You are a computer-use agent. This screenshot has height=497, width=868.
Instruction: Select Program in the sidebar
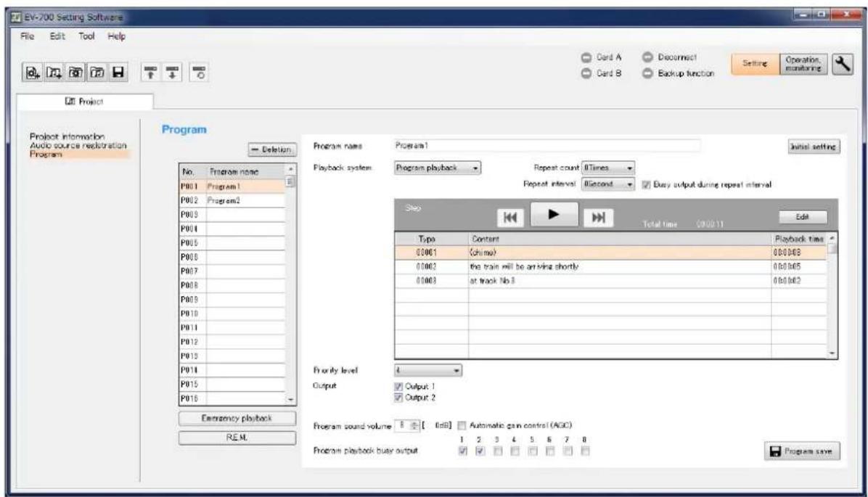tap(79, 154)
